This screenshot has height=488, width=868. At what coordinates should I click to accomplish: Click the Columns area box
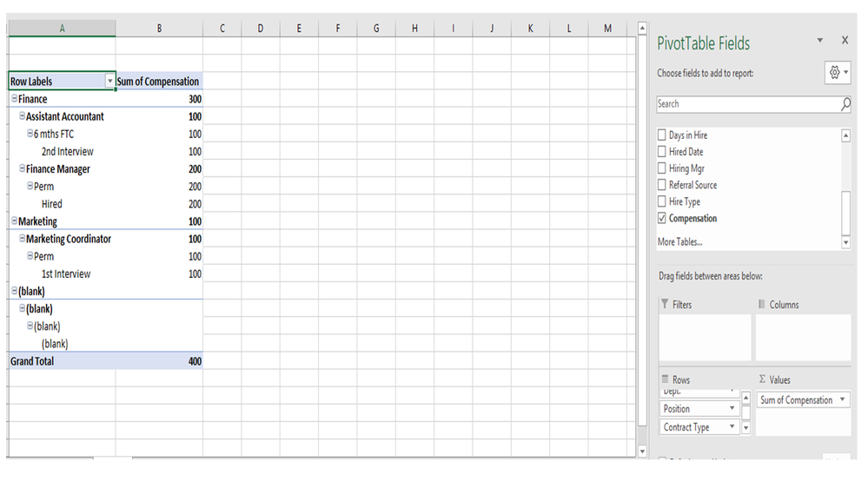(803, 338)
